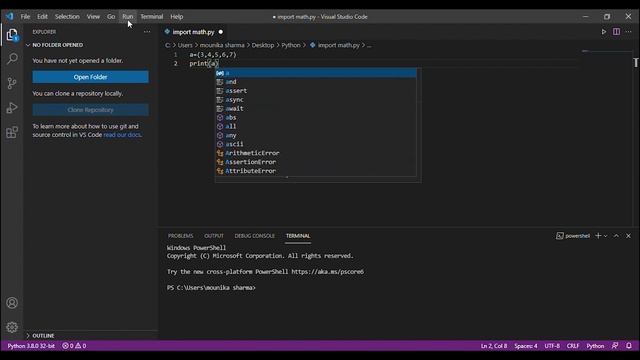Click the 'mounika sharma' breadcrumb segment
Viewport: 640px width, 360px height.
[x=222, y=45]
